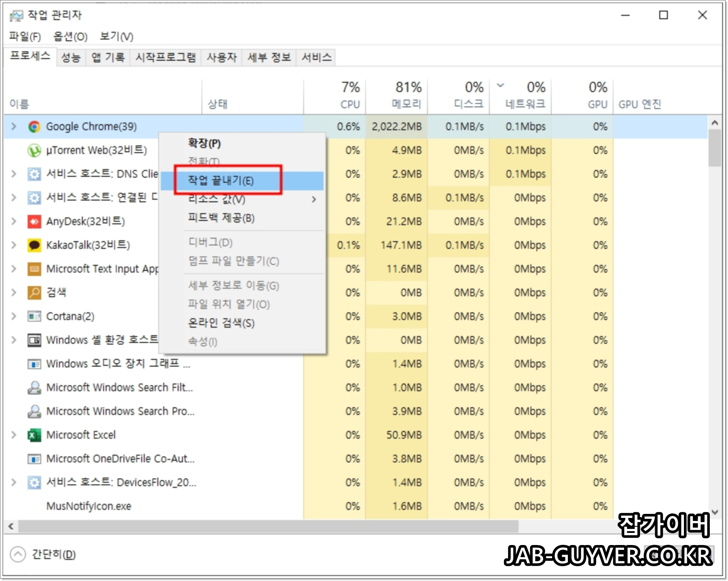Click the DNS Client service host gear icon
This screenshot has height=581, width=728.
click(x=34, y=174)
